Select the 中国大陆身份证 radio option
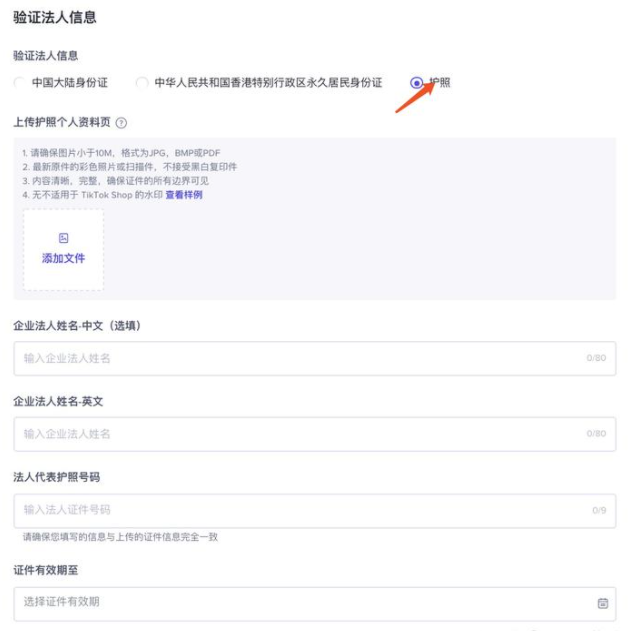Viewport: 631px width, 631px height. click(19, 82)
